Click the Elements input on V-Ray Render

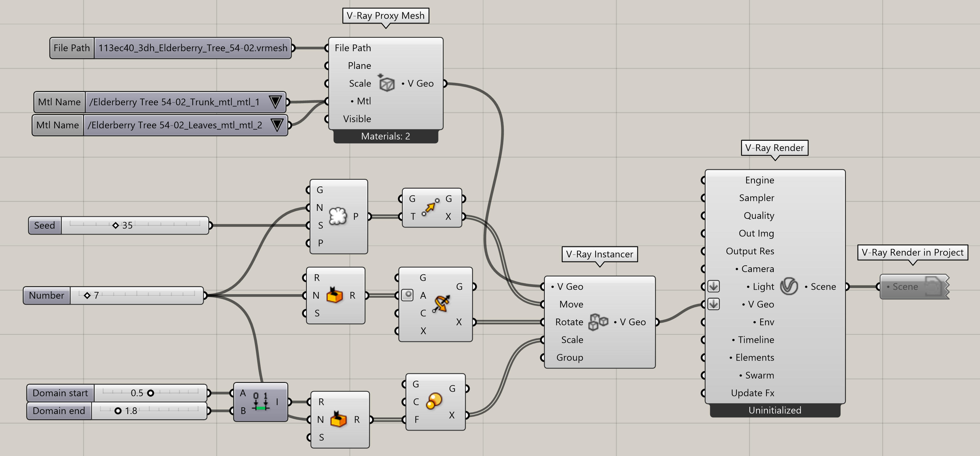(751, 358)
